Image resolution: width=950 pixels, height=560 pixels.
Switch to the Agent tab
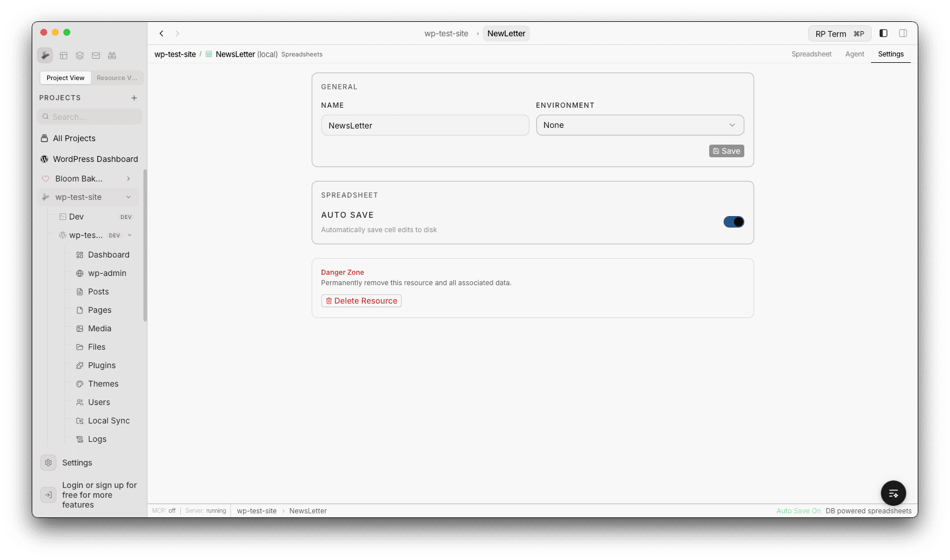pyautogui.click(x=854, y=54)
